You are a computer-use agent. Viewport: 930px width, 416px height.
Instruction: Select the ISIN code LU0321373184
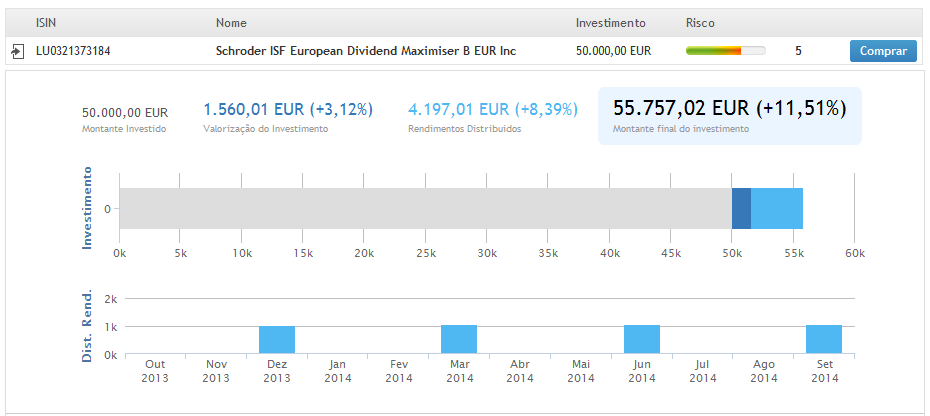pyautogui.click(x=74, y=51)
